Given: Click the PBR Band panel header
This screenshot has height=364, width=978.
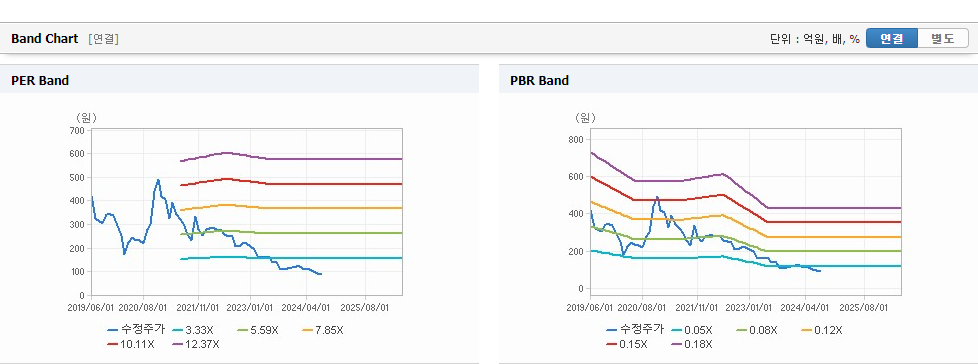Looking at the screenshot, I should click(738, 80).
